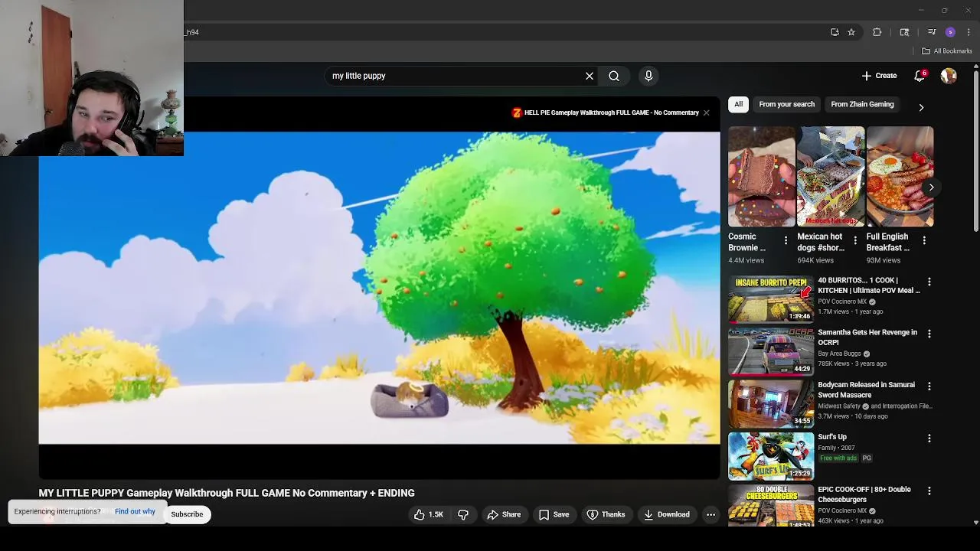The width and height of the screenshot is (980, 551).
Task: Open POV Cocinero MX channel under 40 BURRITOS
Action: [x=842, y=302]
